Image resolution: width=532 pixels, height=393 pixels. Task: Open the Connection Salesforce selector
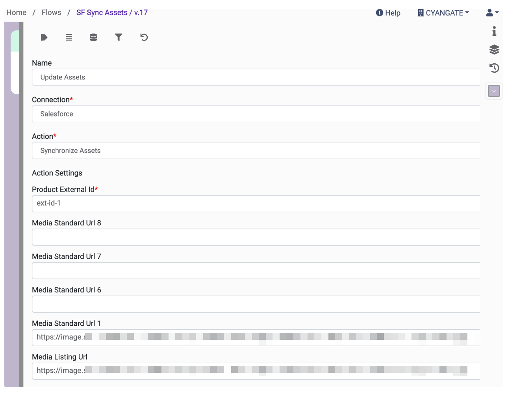[x=256, y=114]
